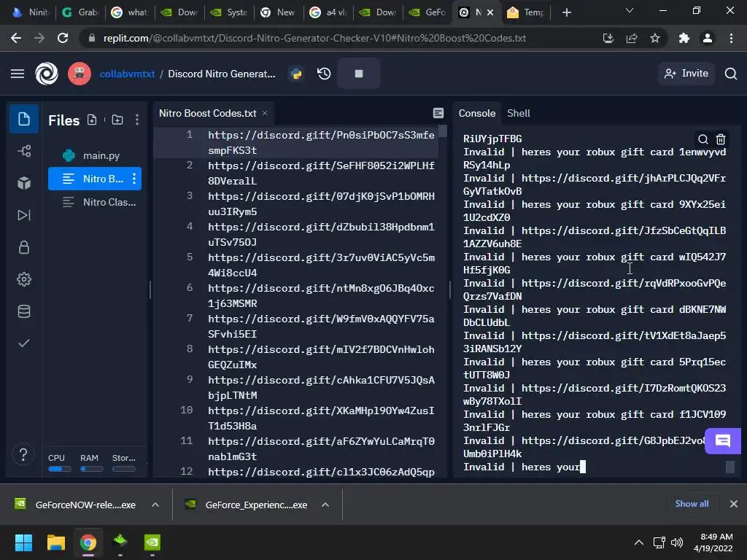Switch to the GeFo browser tab
The image size is (747, 560).
pyautogui.click(x=427, y=12)
